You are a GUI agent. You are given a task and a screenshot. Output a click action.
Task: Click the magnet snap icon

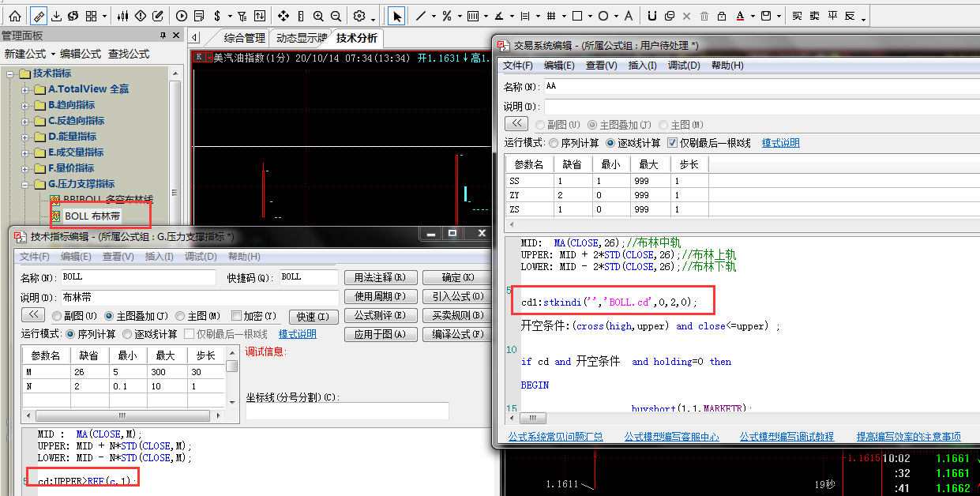pyautogui.click(x=651, y=16)
